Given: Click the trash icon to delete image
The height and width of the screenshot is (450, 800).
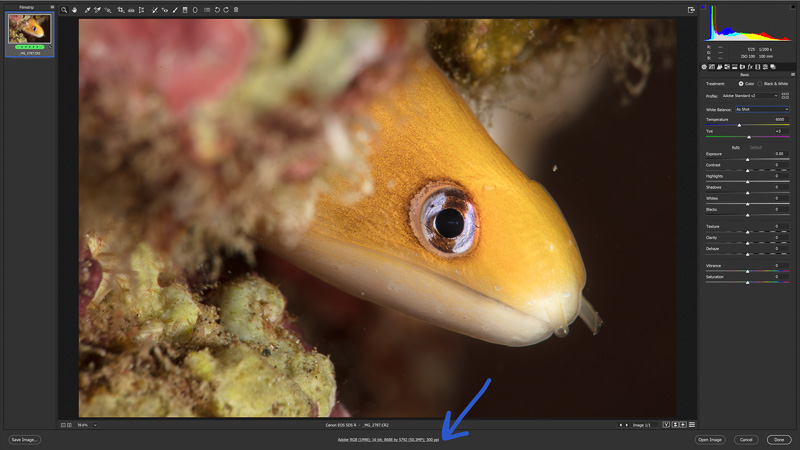Looking at the screenshot, I should [x=236, y=10].
